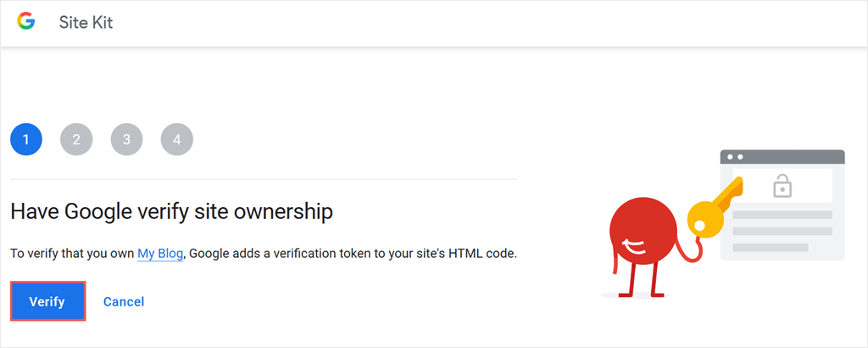Cancel the site verification setup
Viewport: 868px width, 348px height.
tap(124, 301)
